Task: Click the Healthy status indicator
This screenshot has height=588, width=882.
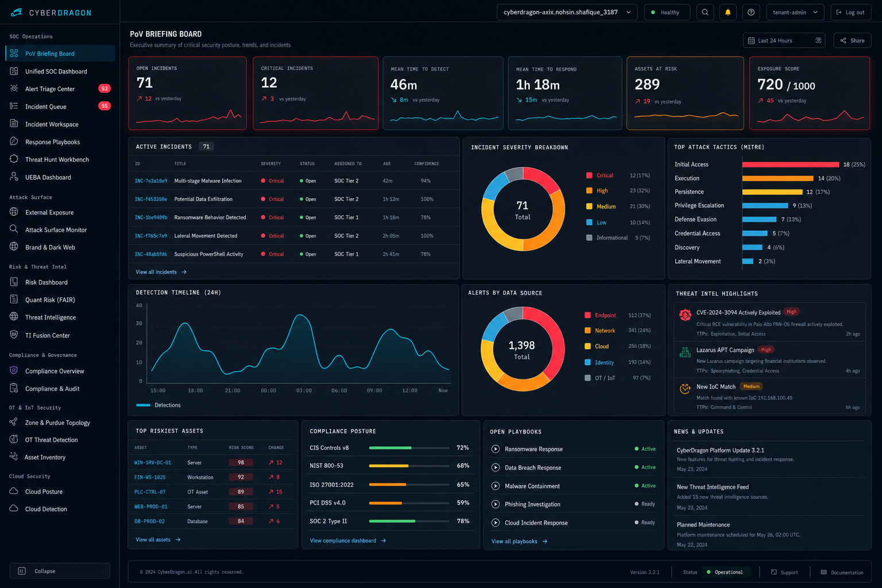Action: tap(667, 12)
